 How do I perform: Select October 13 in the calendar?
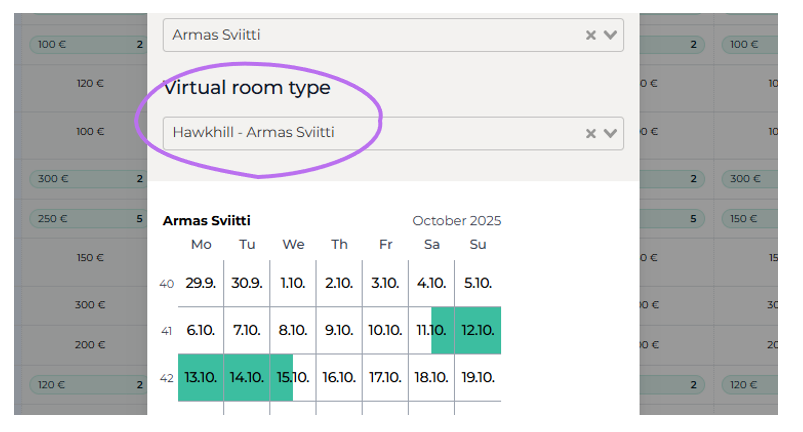201,378
